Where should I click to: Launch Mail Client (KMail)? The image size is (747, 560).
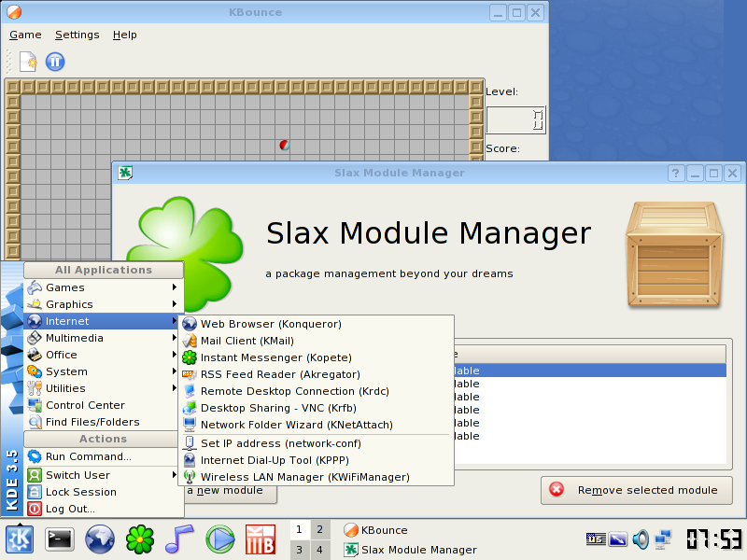click(x=316, y=341)
